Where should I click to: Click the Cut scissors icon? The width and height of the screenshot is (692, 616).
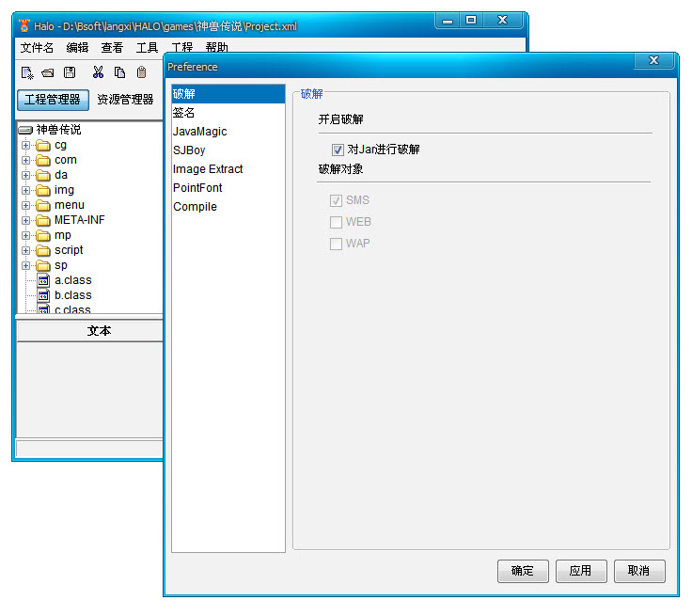(98, 72)
